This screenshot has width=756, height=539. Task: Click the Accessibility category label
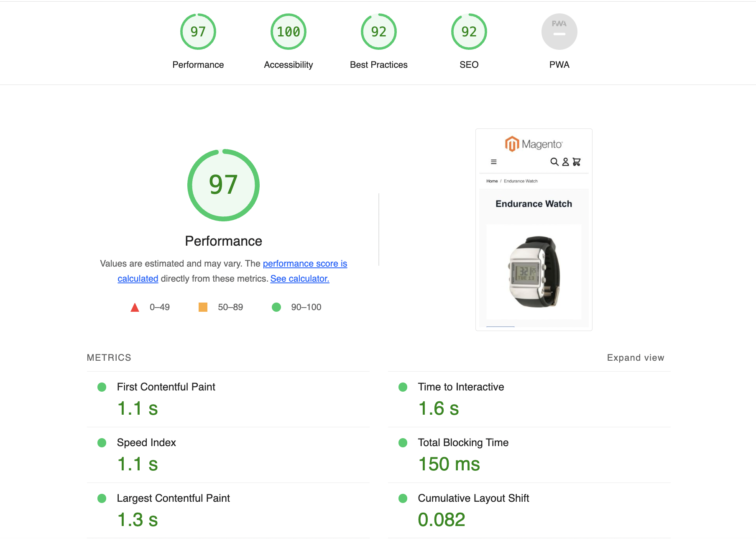point(288,65)
